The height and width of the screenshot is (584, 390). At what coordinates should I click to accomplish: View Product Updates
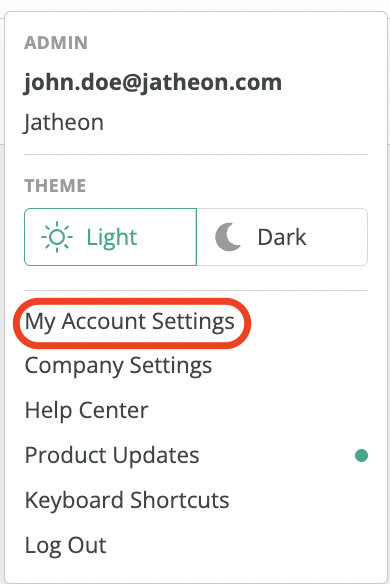pyautogui.click(x=112, y=455)
